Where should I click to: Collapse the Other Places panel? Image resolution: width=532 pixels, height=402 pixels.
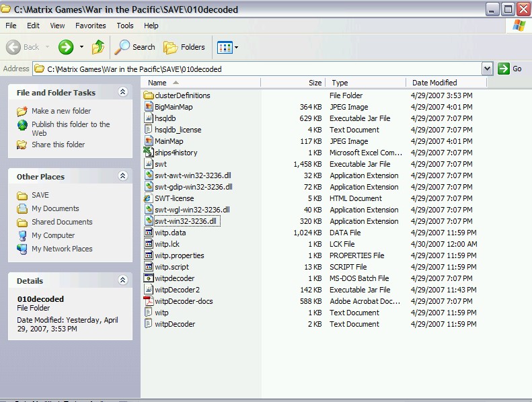click(122, 176)
